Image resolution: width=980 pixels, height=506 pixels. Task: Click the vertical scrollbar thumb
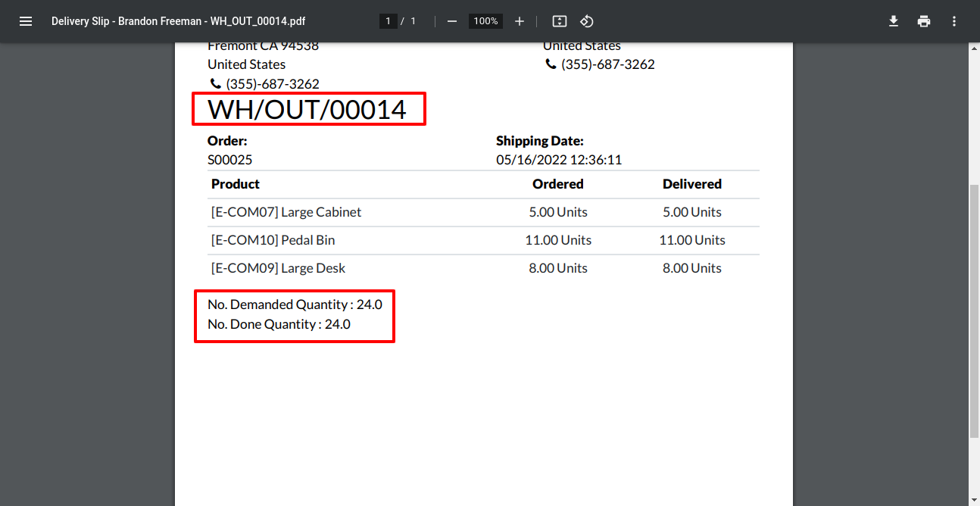coord(974,311)
